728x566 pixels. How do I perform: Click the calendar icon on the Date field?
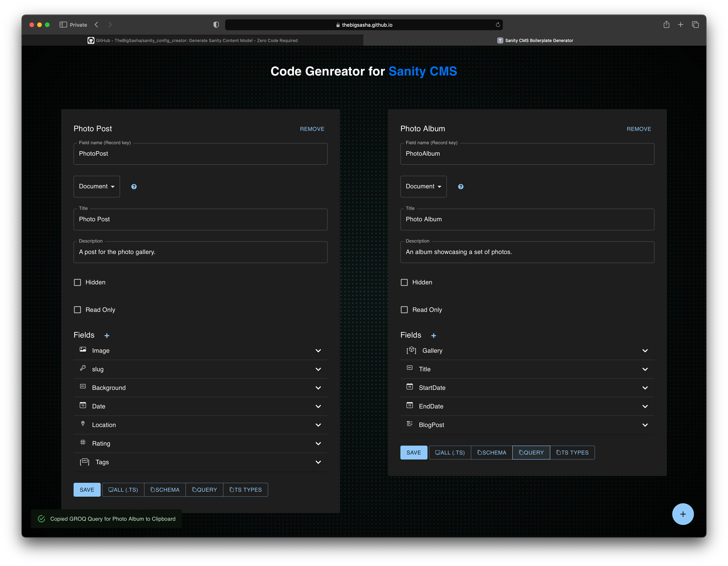point(83,406)
